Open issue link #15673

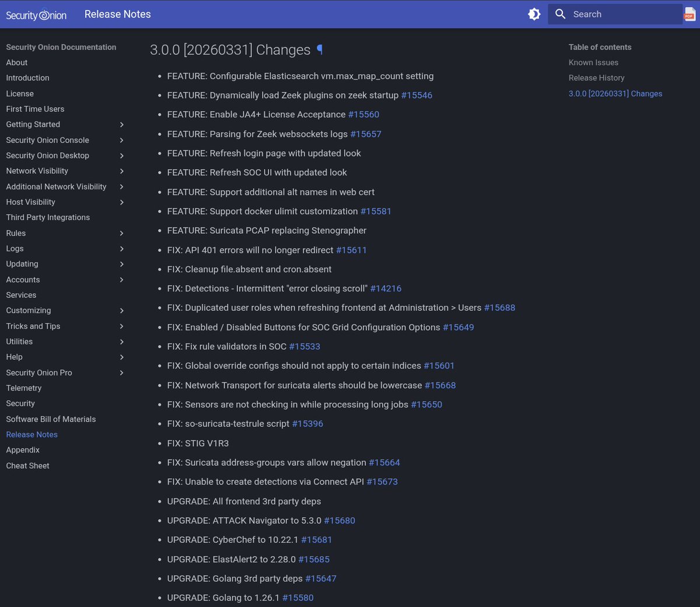[382, 482]
